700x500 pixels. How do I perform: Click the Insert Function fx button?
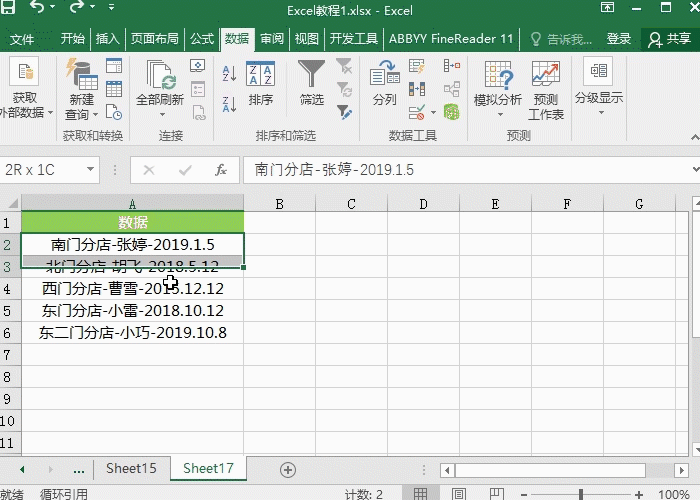[221, 170]
